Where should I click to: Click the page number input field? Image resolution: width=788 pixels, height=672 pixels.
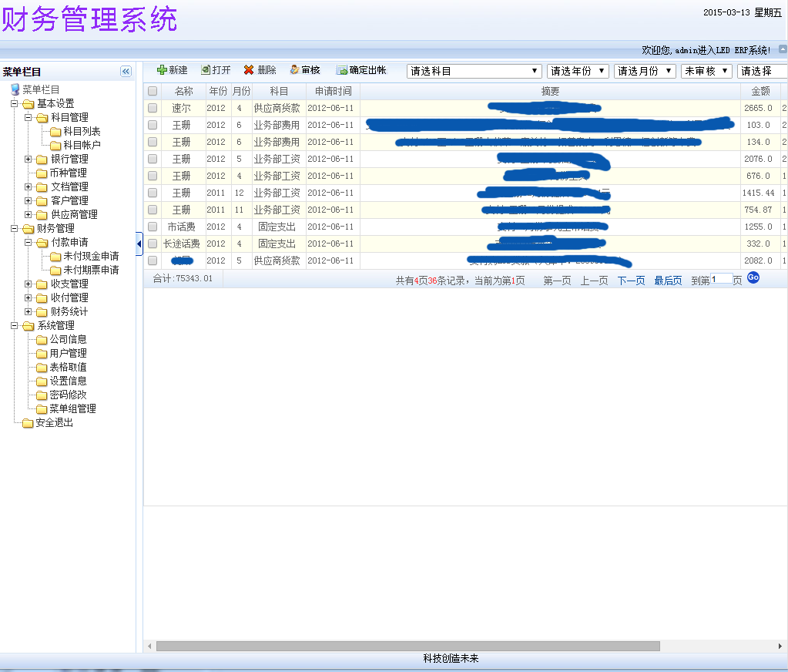pos(721,279)
